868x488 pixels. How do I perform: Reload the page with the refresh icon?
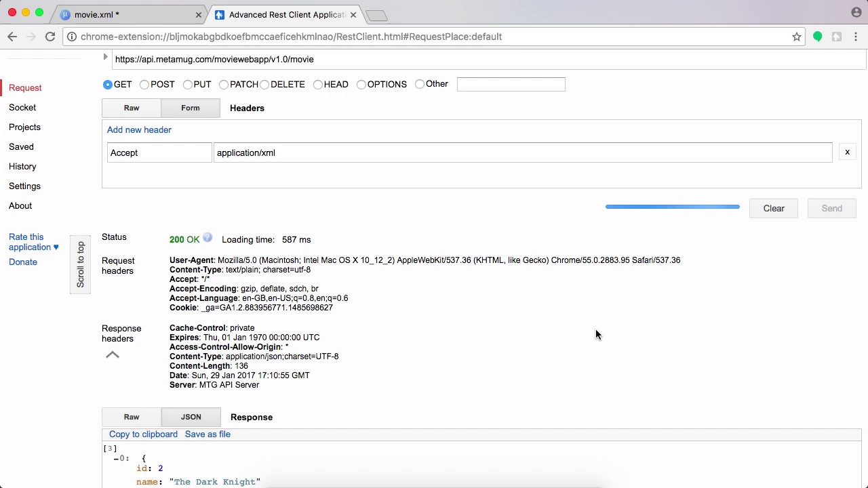pyautogui.click(x=50, y=37)
